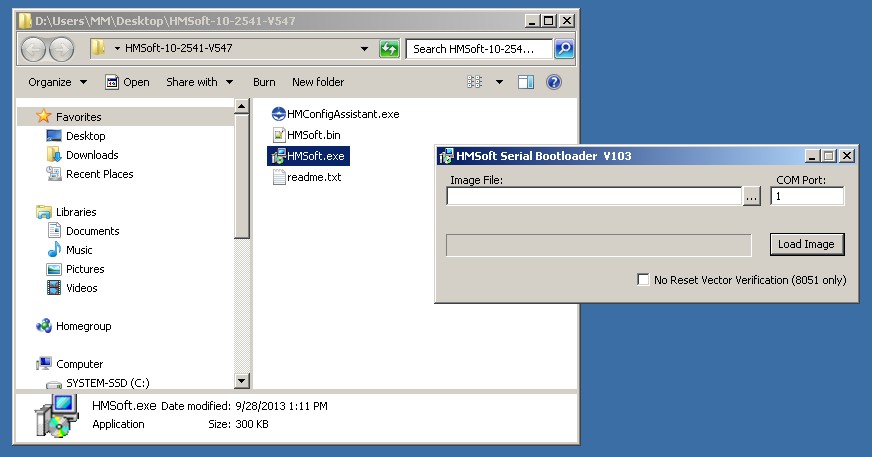Click the Desktop icon in navigation pane
This screenshot has height=457, width=872.
pos(54,136)
